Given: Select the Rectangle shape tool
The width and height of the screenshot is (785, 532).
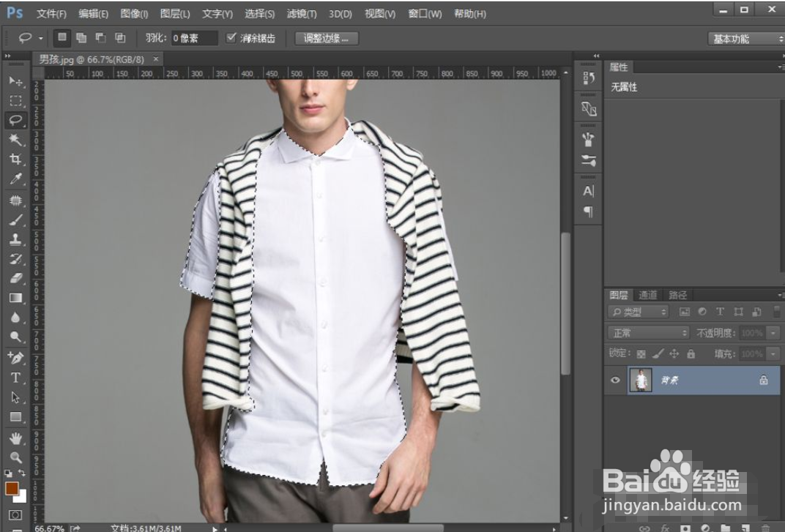Looking at the screenshot, I should click(15, 417).
